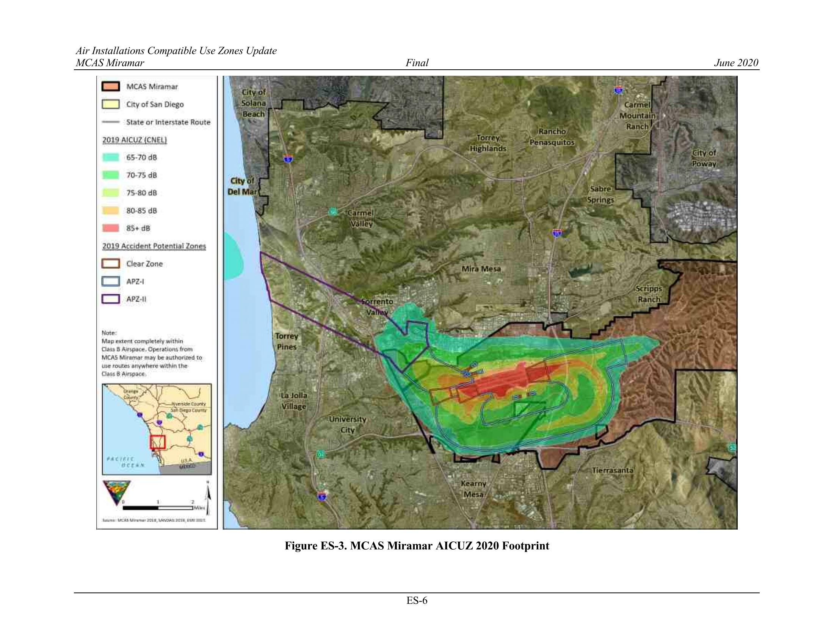Click the interstate 5 shield at map bottom
834x644 pixels.
tap(322, 496)
